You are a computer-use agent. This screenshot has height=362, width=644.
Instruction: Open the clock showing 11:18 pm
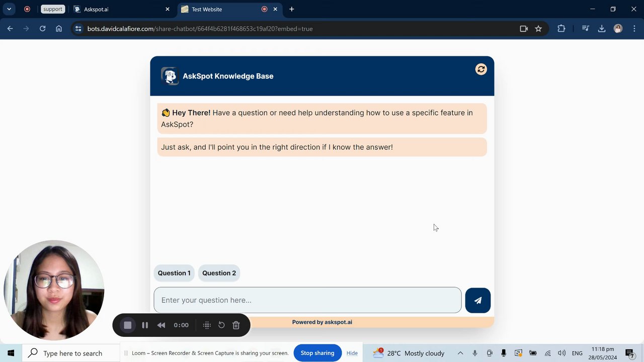coord(603,353)
